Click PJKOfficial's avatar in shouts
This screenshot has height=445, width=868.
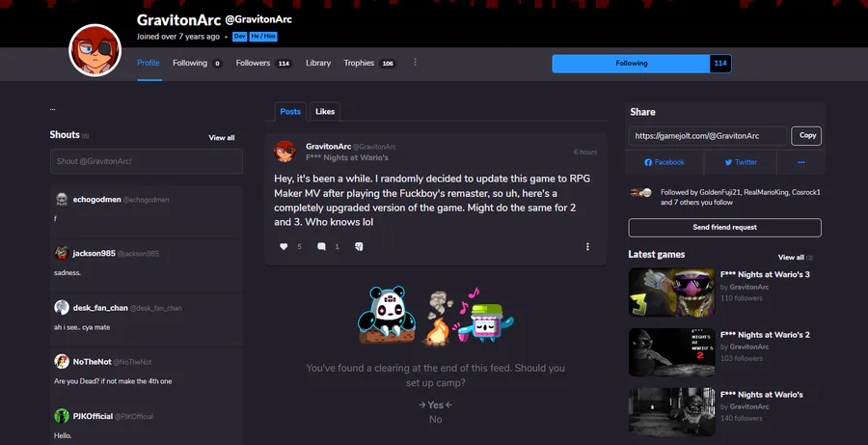click(x=62, y=416)
